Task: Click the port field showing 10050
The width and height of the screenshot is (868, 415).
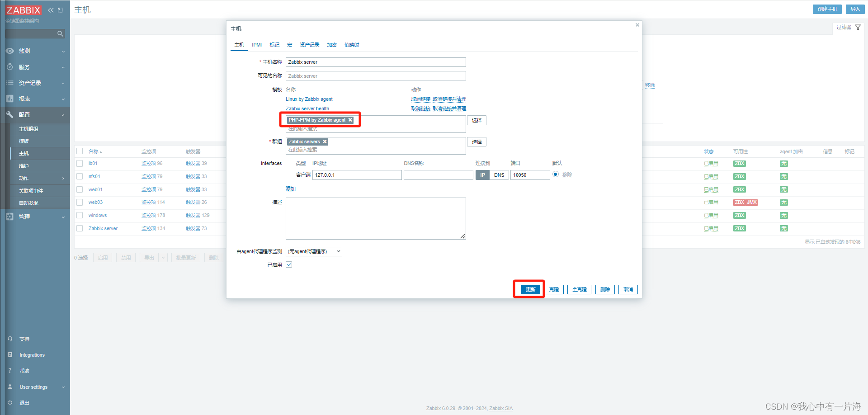Action: coord(530,175)
